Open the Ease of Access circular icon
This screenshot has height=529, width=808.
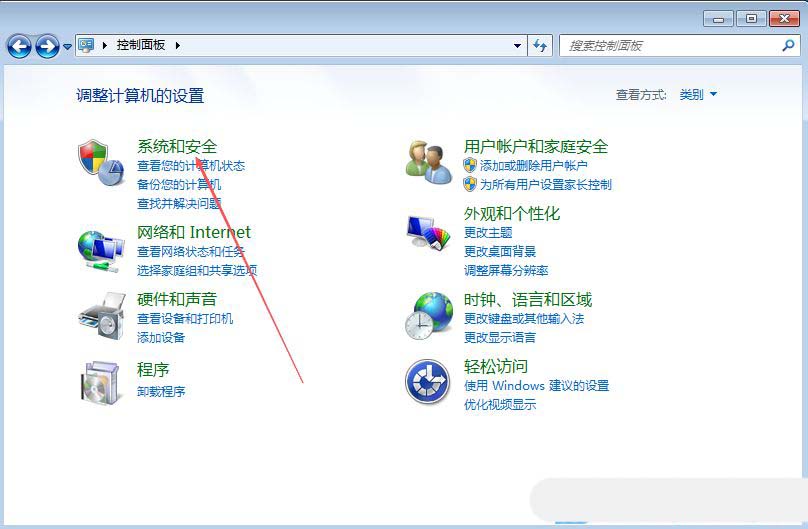[x=427, y=382]
